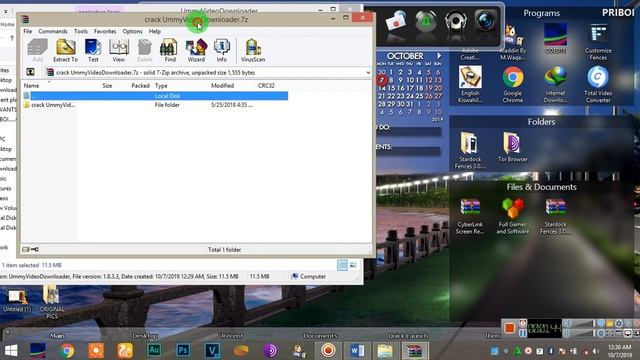Open File Explorer from the taskbar
The width and height of the screenshot is (640, 360).
[x=385, y=351]
